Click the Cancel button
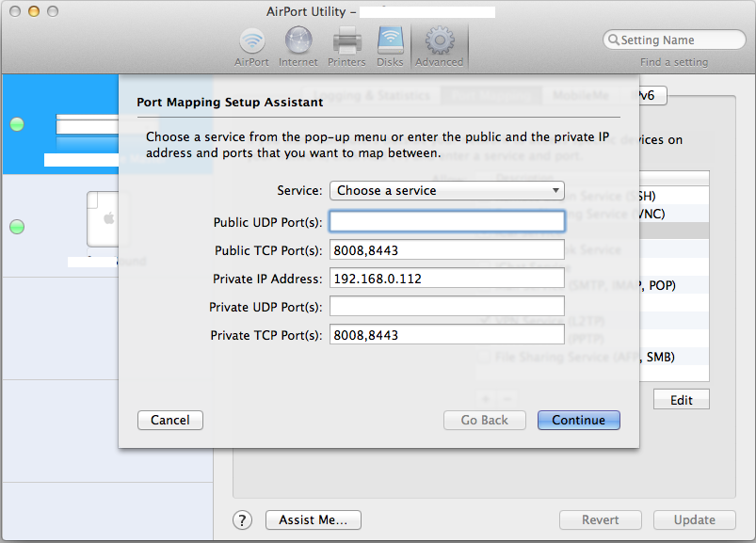The image size is (756, 543). click(170, 420)
